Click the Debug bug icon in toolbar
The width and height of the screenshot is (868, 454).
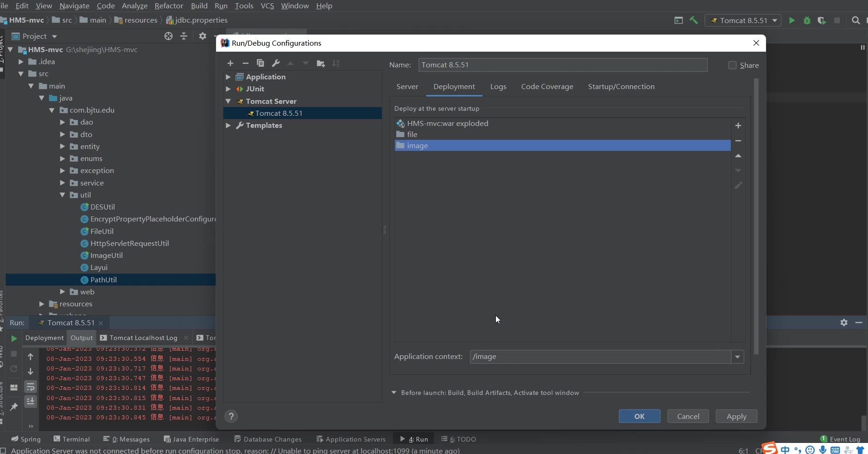point(807,20)
